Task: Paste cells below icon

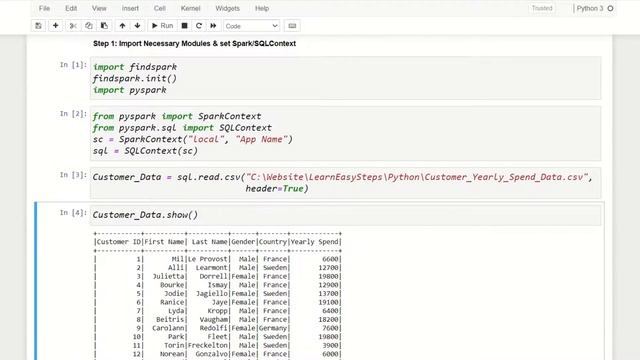Action: point(104,26)
